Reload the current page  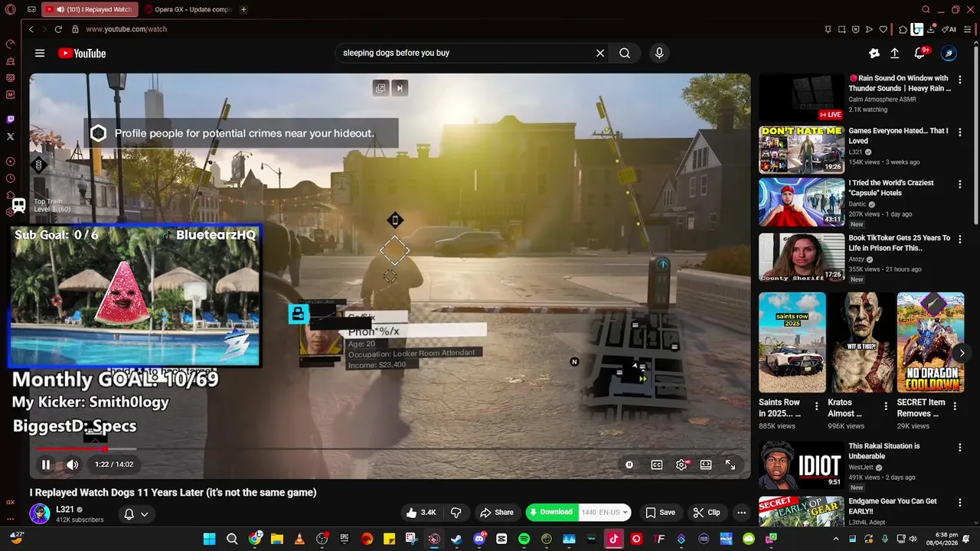click(x=58, y=29)
